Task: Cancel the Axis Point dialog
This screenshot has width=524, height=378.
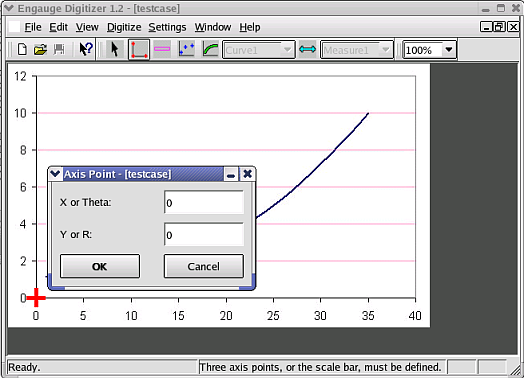Action: [204, 266]
